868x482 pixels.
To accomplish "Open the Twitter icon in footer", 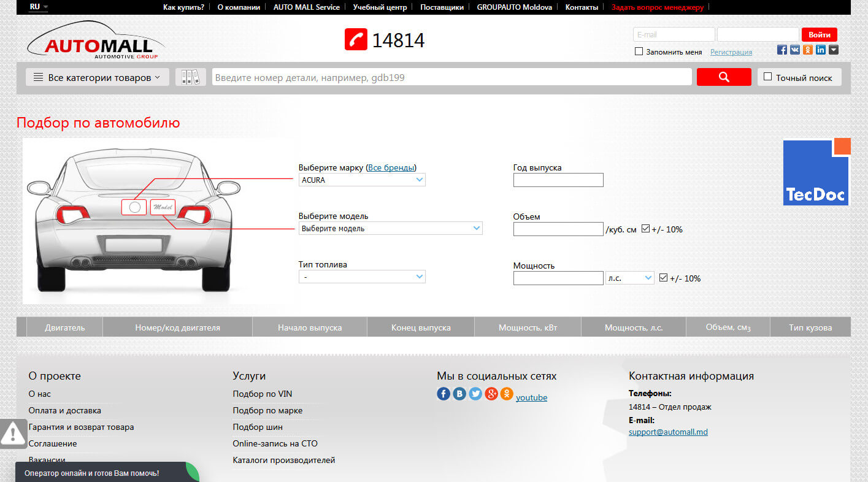I will coord(475,394).
